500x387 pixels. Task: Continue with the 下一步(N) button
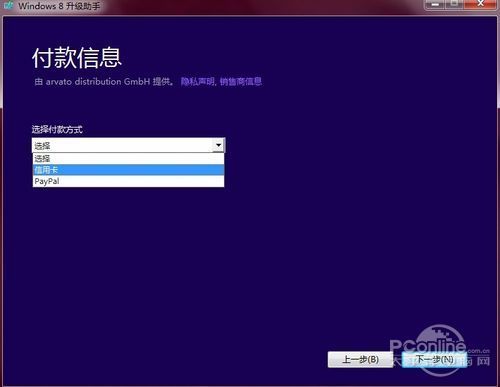tap(434, 359)
